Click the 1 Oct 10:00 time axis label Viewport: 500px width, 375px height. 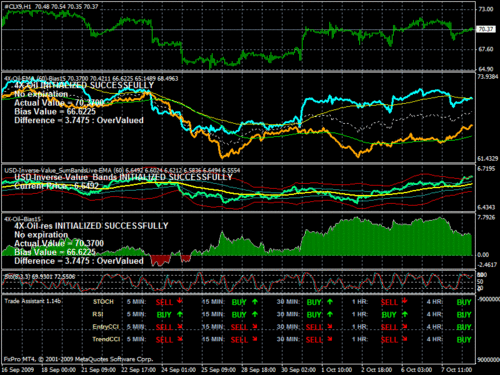click(x=336, y=370)
